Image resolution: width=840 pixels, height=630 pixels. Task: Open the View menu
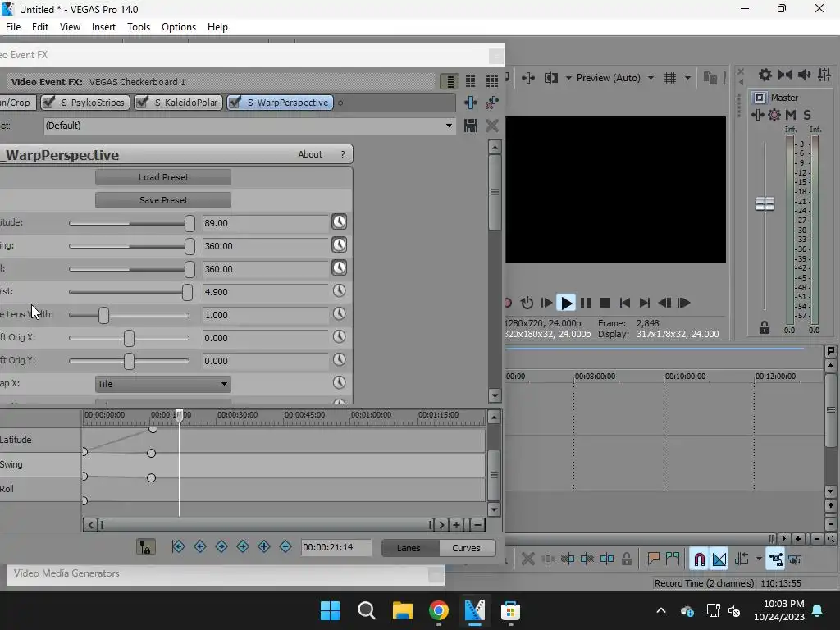[70, 27]
